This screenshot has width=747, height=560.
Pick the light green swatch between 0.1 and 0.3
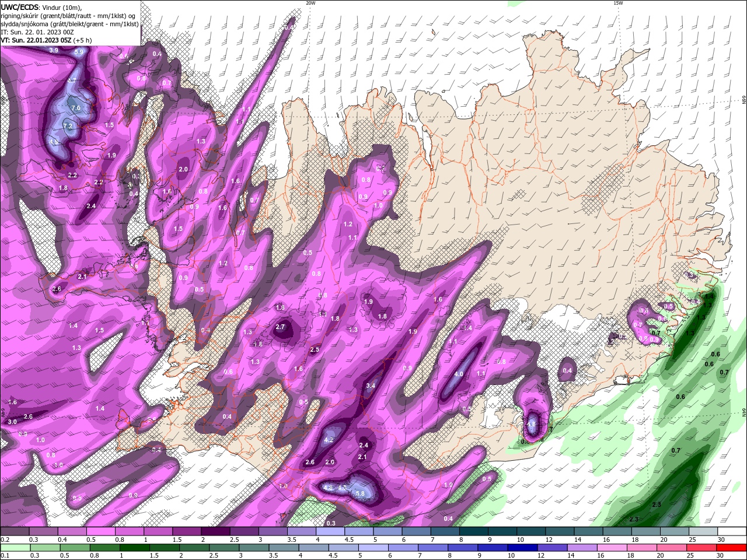click(x=15, y=548)
